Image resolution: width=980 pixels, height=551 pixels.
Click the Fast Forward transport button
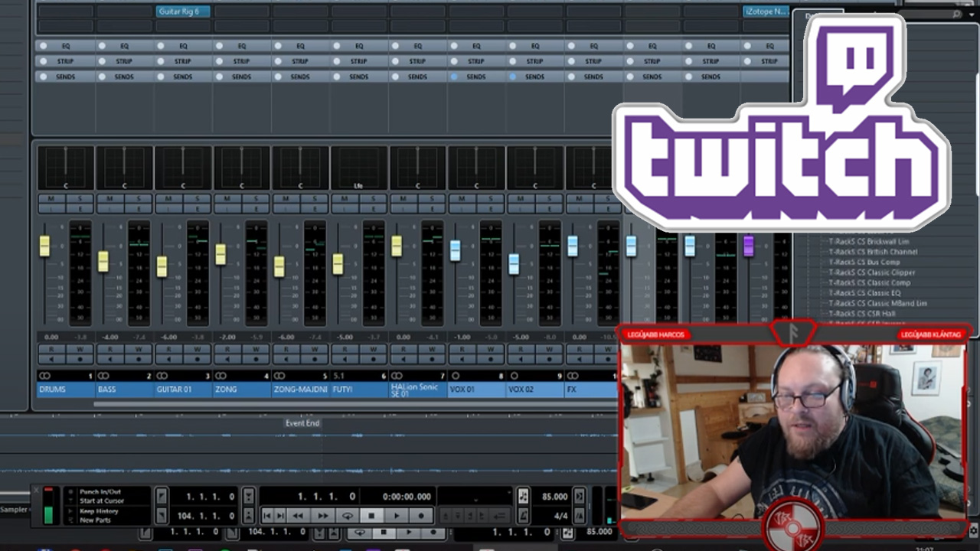tap(322, 516)
